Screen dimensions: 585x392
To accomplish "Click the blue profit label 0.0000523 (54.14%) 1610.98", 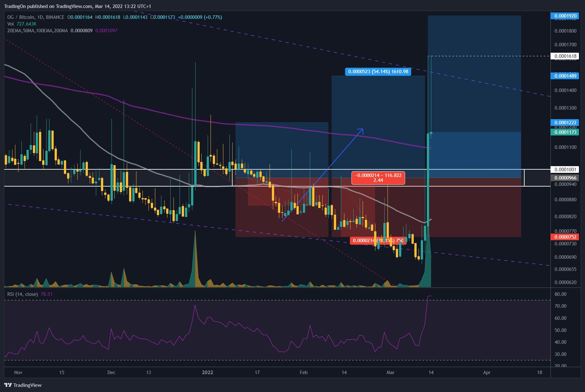I will click(378, 72).
